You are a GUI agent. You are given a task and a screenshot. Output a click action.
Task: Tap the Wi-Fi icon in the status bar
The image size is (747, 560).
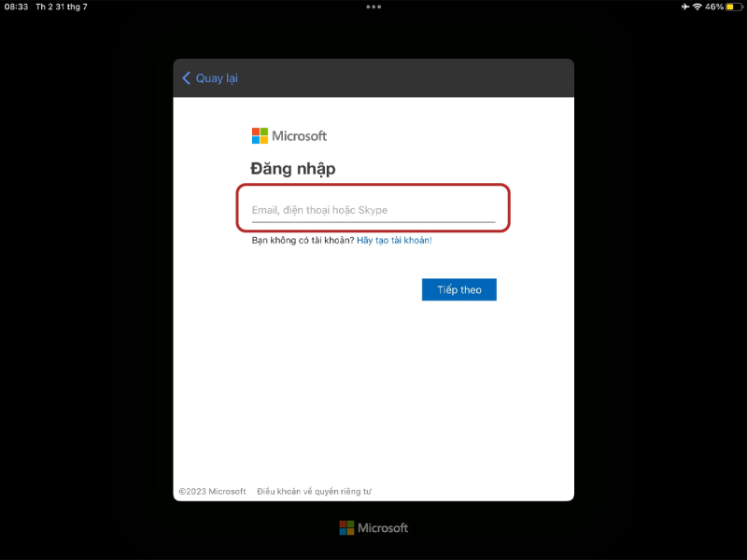click(x=698, y=7)
